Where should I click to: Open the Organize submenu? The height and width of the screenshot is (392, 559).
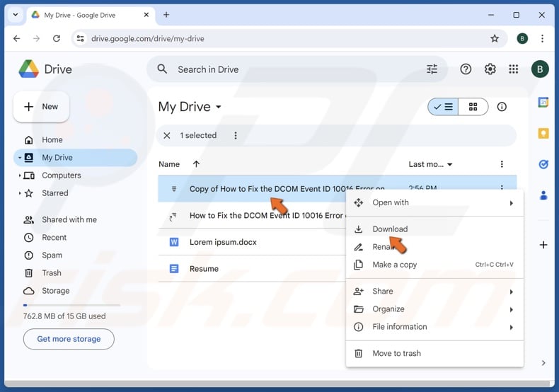(434, 309)
